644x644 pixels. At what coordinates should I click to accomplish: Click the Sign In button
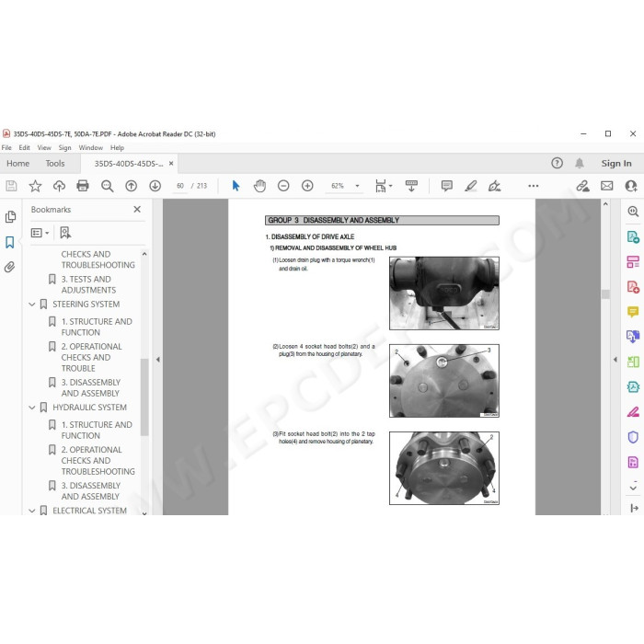[616, 164]
